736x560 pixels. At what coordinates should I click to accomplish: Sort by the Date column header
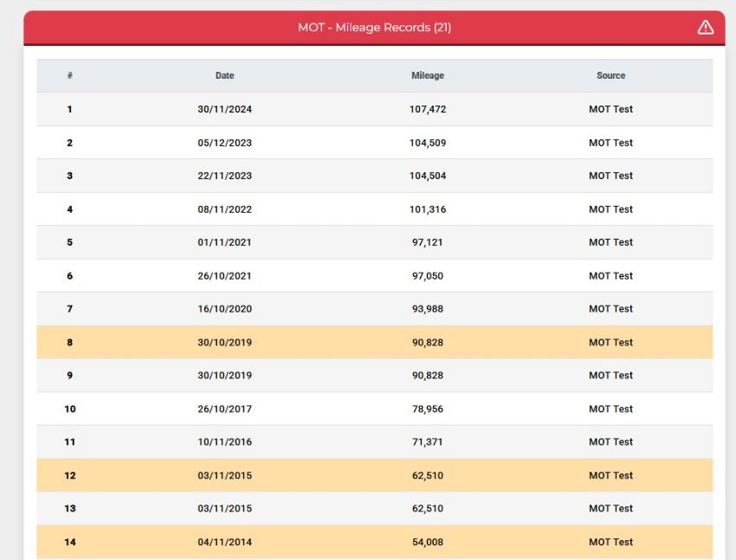224,75
